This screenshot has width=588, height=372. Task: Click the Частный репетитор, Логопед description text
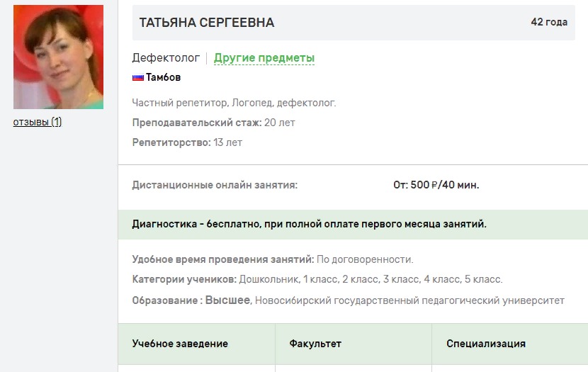point(234,103)
